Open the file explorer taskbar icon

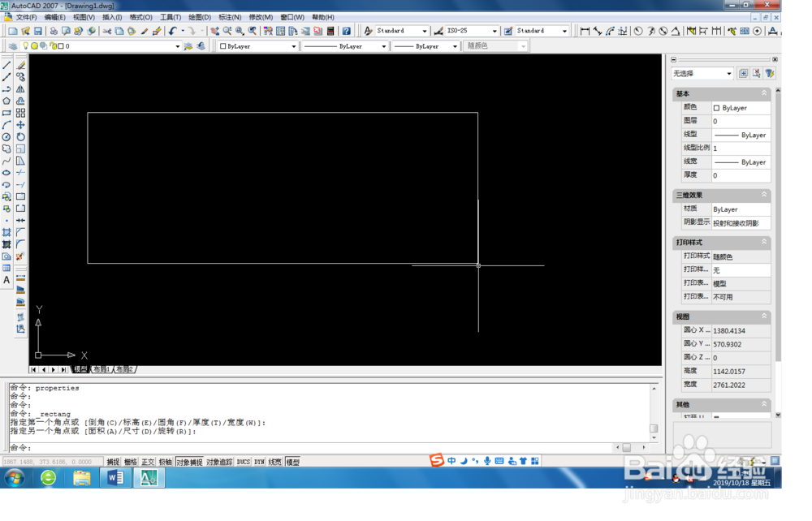(82, 477)
